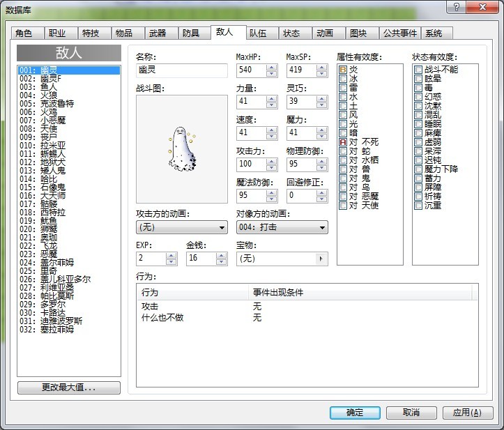Select the 什么也不做 action row

pos(307,318)
